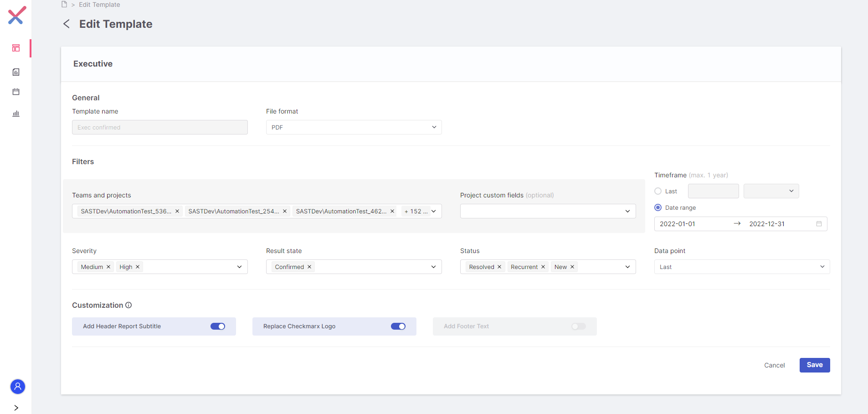Remove the Medium severity tag
The image size is (868, 414).
(108, 267)
